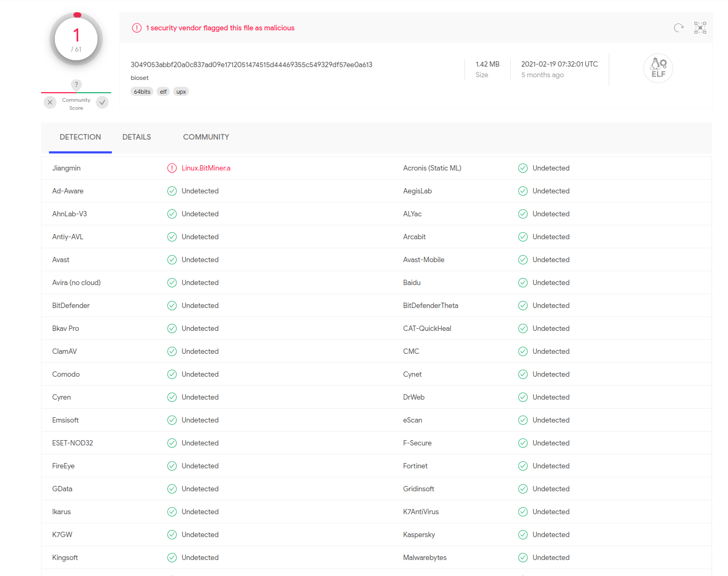Click the AegisLab vendor name
The width and height of the screenshot is (728, 576).
pyautogui.click(x=418, y=191)
